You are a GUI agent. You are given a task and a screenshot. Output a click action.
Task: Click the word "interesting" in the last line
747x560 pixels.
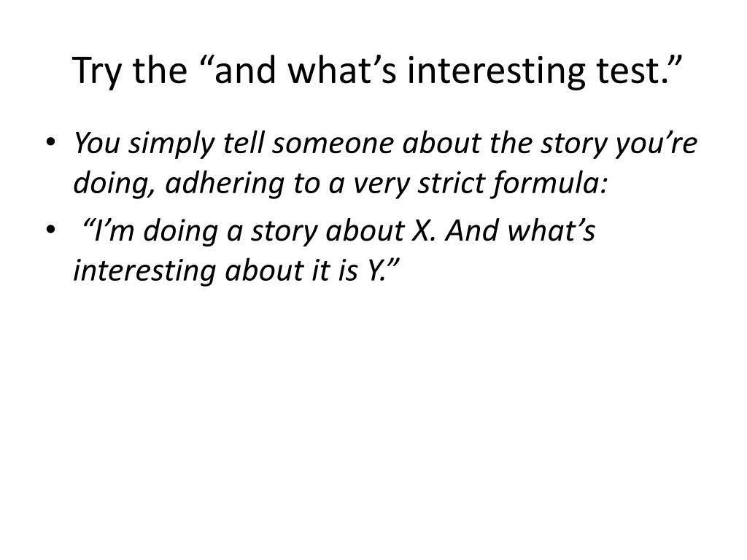point(145,271)
